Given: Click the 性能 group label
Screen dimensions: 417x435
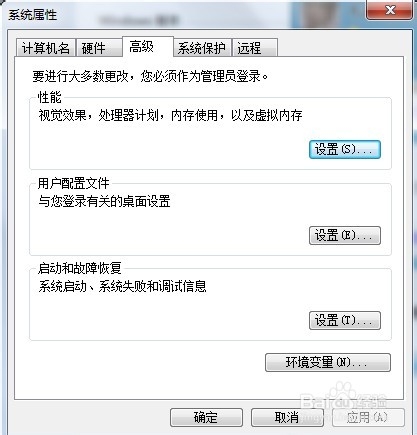Looking at the screenshot, I should [50, 98].
